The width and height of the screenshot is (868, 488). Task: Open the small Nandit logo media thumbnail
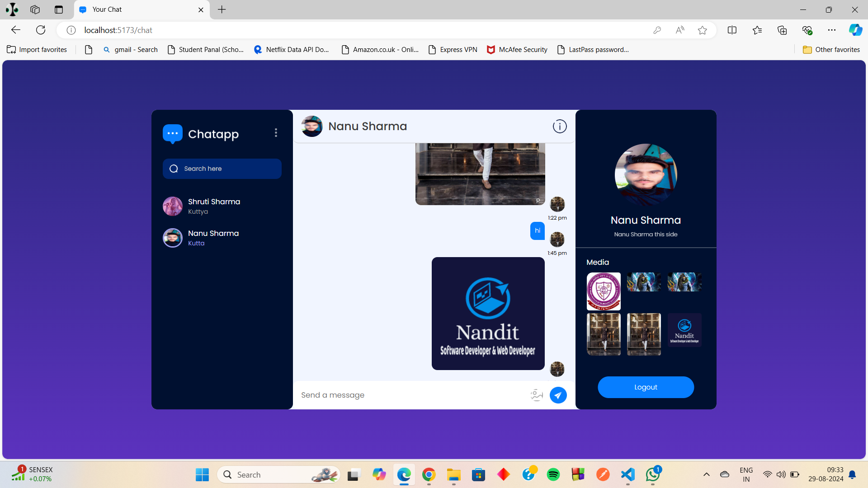(x=684, y=330)
